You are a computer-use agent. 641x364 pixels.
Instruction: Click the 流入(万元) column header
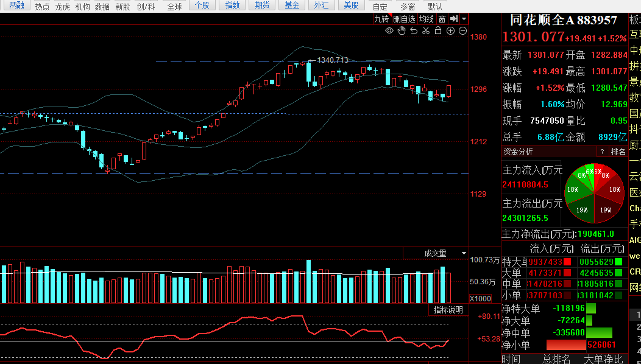click(x=552, y=249)
